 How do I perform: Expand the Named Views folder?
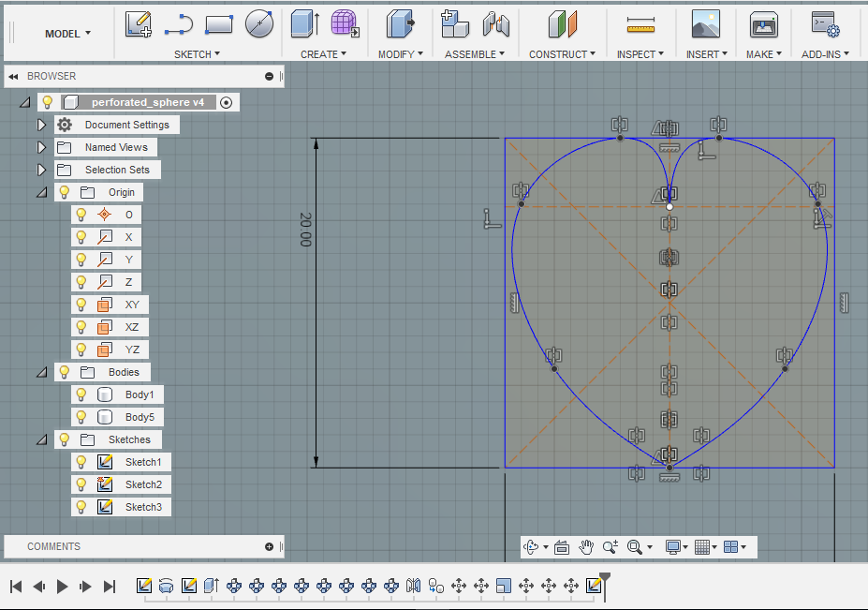pos(41,147)
